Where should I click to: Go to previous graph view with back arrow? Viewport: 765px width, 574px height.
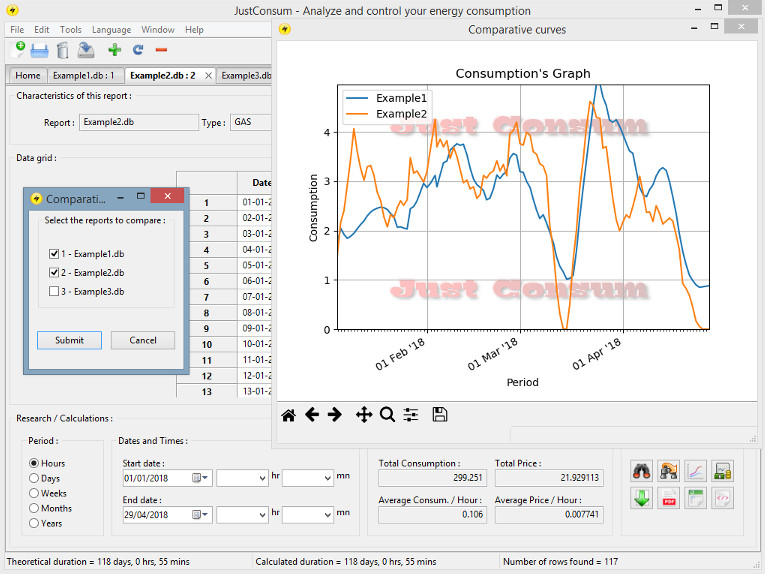312,415
